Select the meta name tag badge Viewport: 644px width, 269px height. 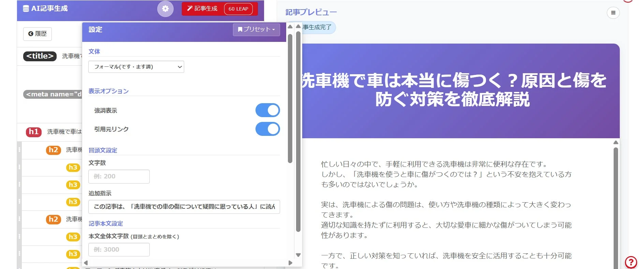coord(53,94)
